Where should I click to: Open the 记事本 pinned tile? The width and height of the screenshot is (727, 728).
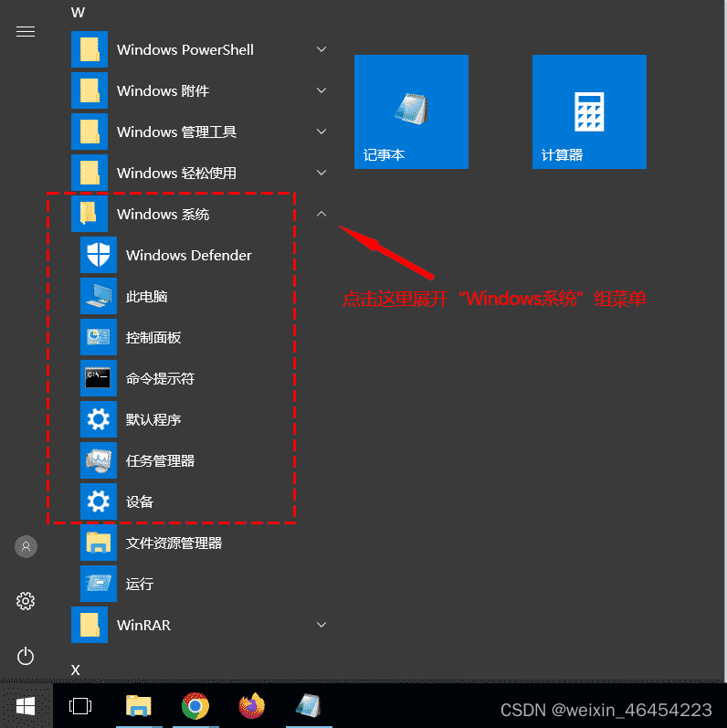click(411, 111)
